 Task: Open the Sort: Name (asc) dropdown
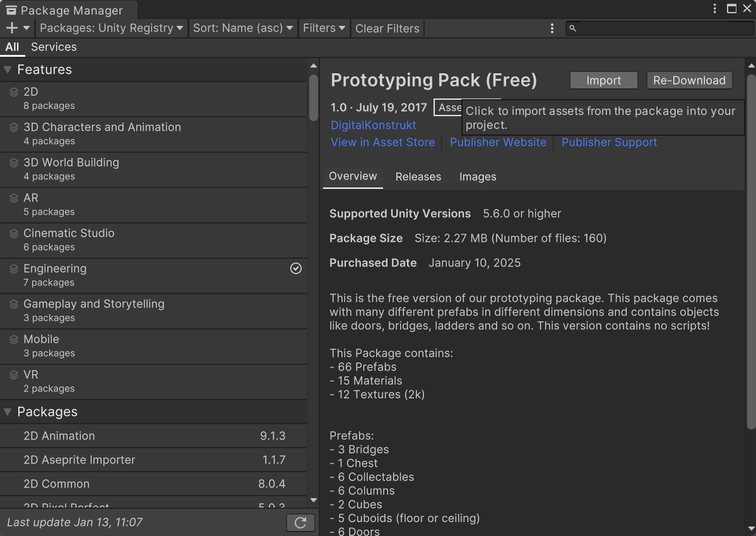[x=243, y=28]
